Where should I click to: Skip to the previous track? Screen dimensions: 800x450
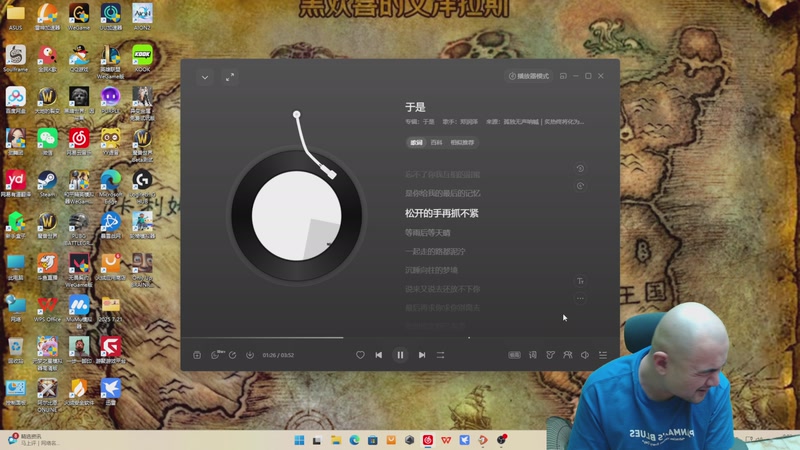point(379,355)
